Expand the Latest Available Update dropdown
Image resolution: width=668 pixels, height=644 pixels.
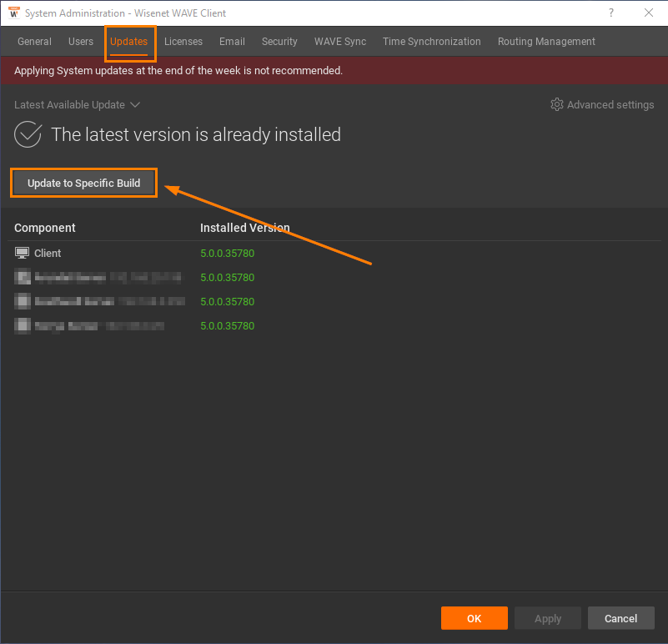click(77, 105)
